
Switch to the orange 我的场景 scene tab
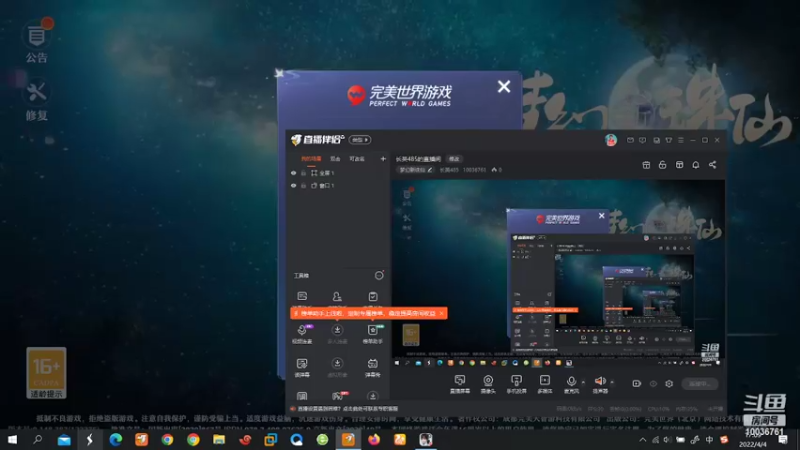(311, 159)
